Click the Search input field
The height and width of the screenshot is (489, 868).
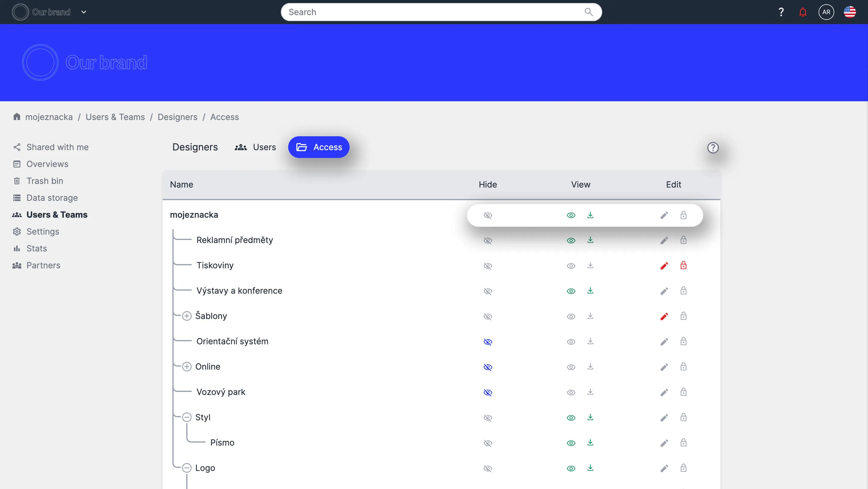tap(435, 12)
